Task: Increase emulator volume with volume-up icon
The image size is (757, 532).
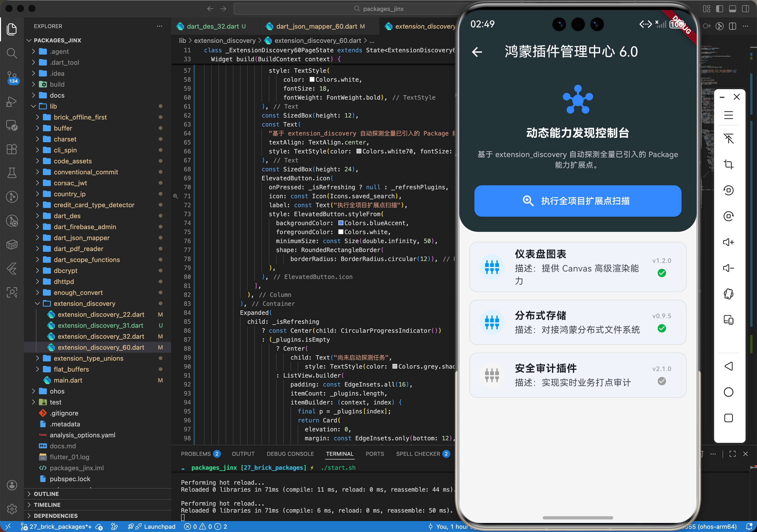Action: [x=729, y=242]
